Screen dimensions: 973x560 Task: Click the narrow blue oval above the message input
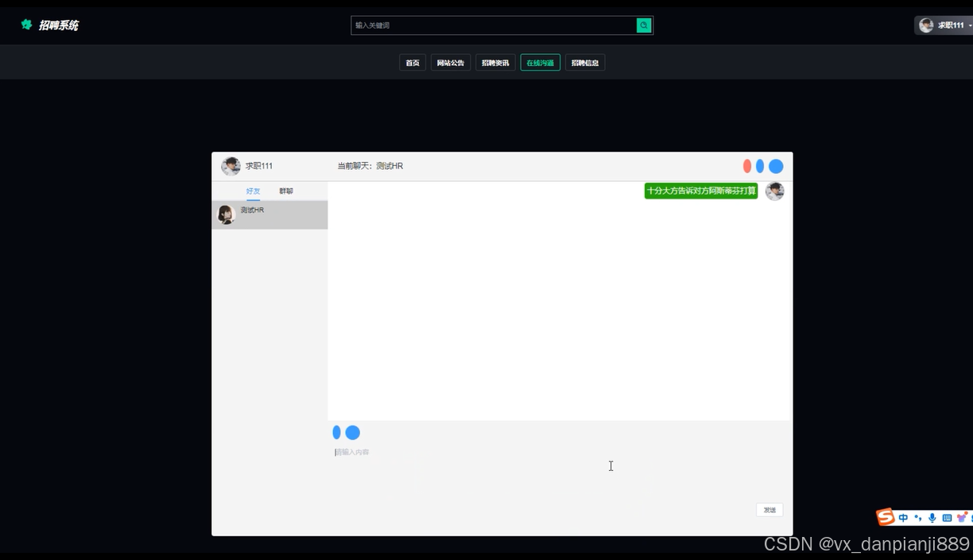[x=337, y=432]
